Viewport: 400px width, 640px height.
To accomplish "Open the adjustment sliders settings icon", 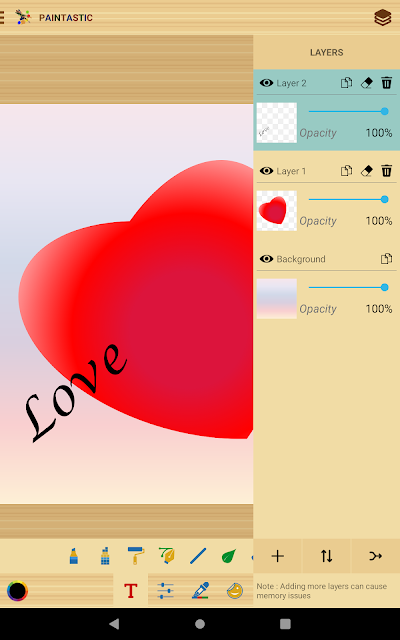I will pyautogui.click(x=165, y=591).
